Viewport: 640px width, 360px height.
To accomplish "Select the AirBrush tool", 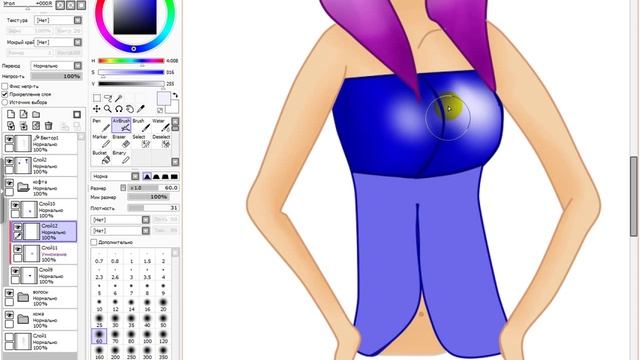I will pos(121,125).
